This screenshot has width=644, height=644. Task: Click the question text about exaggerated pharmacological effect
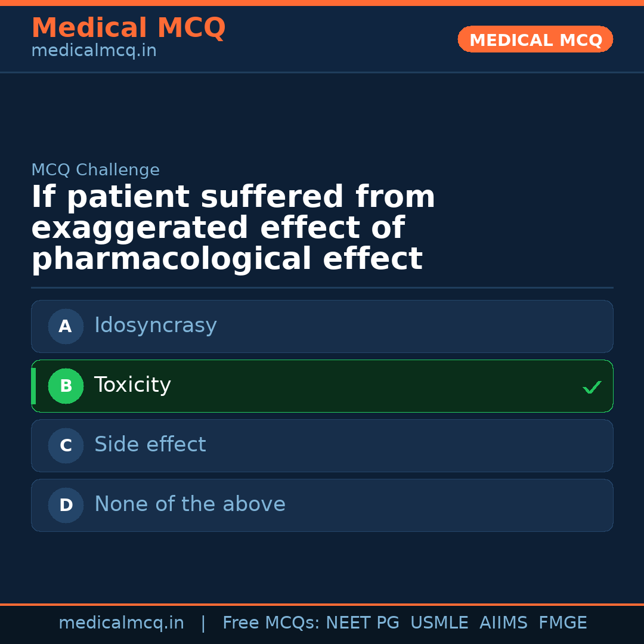coord(233,227)
